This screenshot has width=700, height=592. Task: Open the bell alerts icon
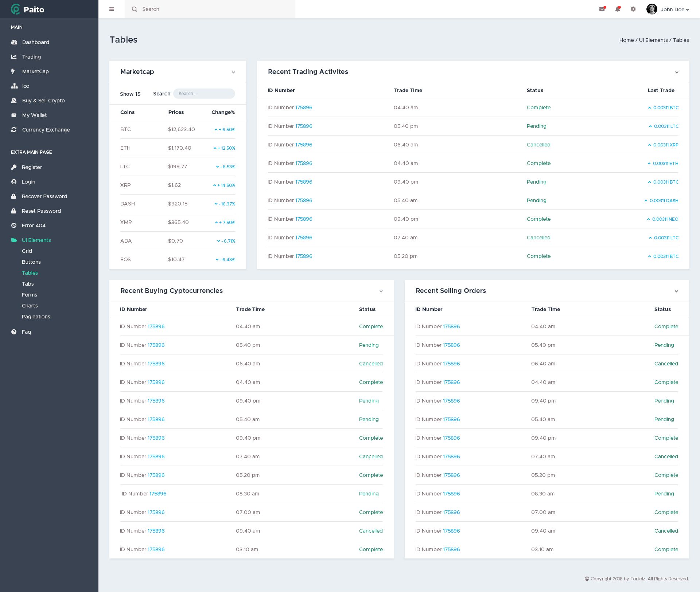(x=618, y=9)
